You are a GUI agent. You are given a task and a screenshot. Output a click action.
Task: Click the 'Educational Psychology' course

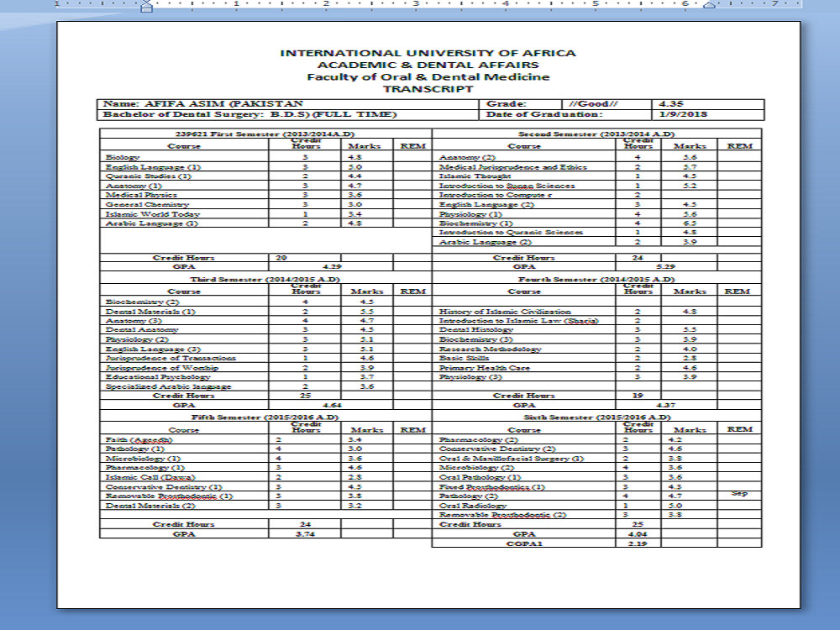[x=158, y=377]
